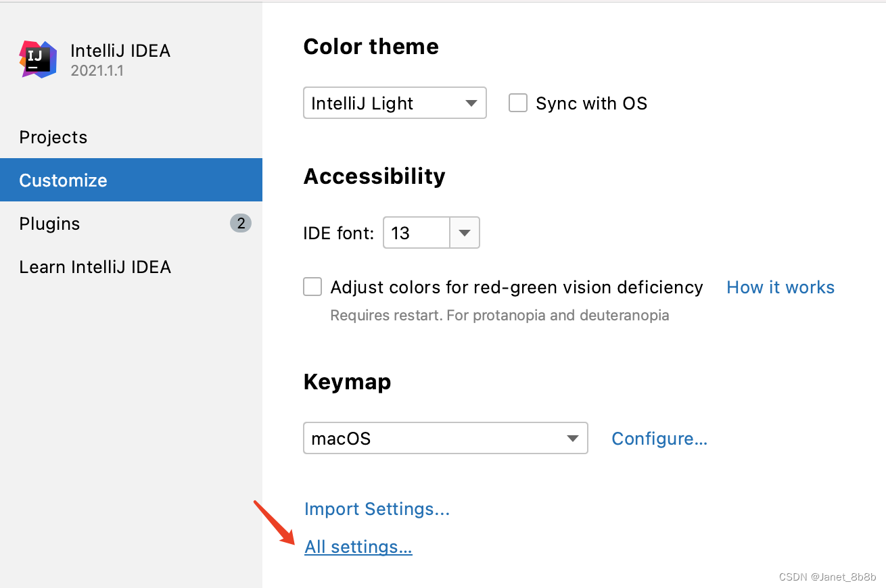This screenshot has height=588, width=886.
Task: Enable Sync with OS checkbox
Action: [518, 103]
